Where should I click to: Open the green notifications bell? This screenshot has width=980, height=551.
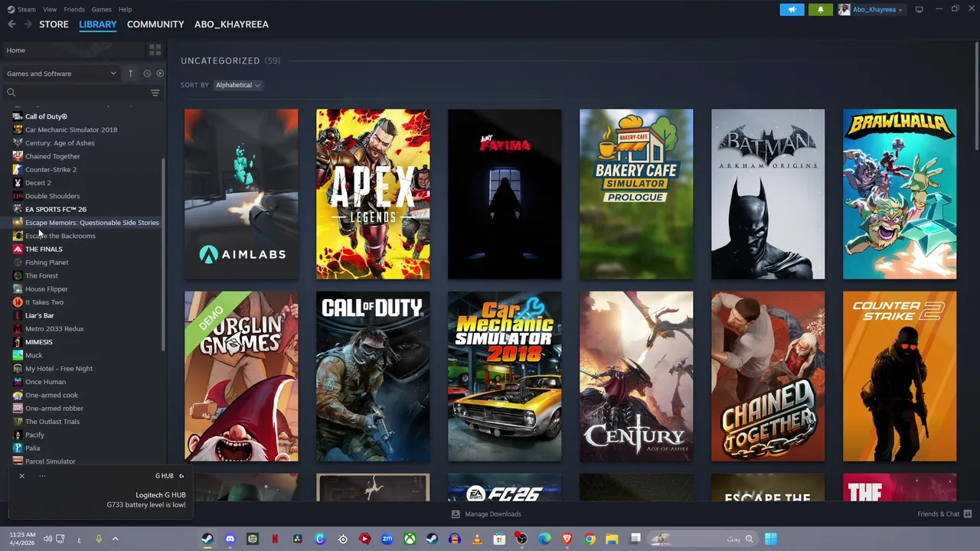click(820, 9)
